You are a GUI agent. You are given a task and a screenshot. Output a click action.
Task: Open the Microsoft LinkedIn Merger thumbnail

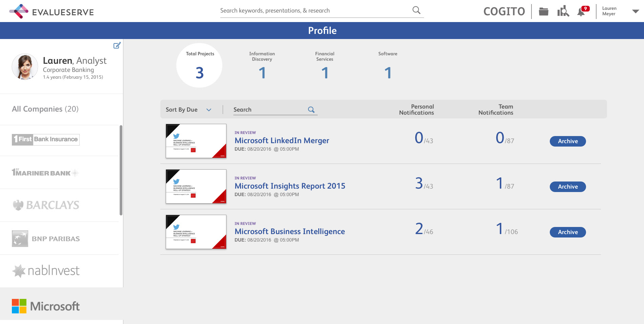196,141
